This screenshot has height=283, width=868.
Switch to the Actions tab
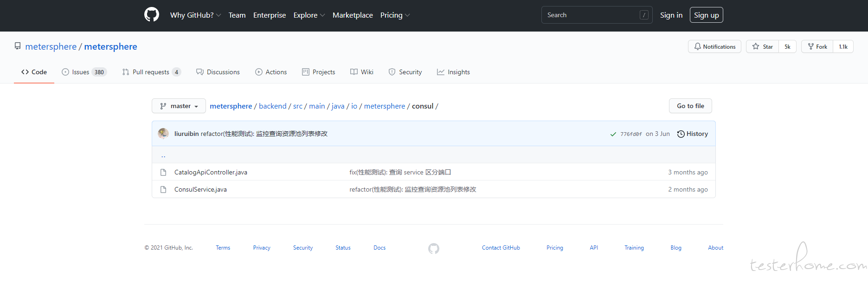pos(271,72)
